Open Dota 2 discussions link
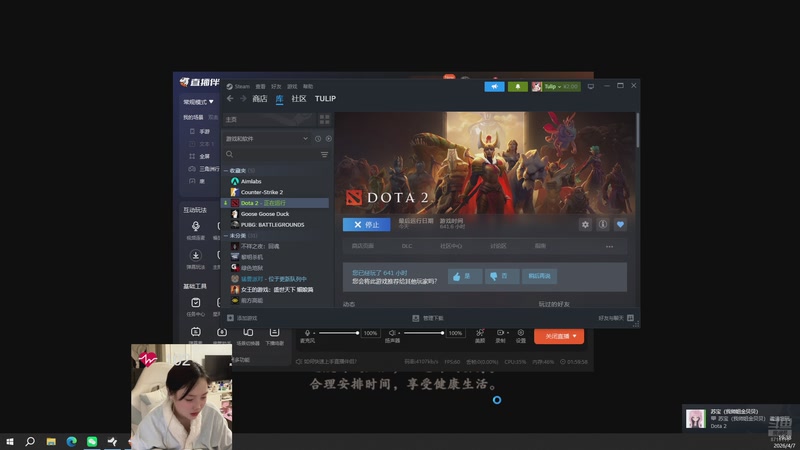The image size is (800, 450). 498,246
